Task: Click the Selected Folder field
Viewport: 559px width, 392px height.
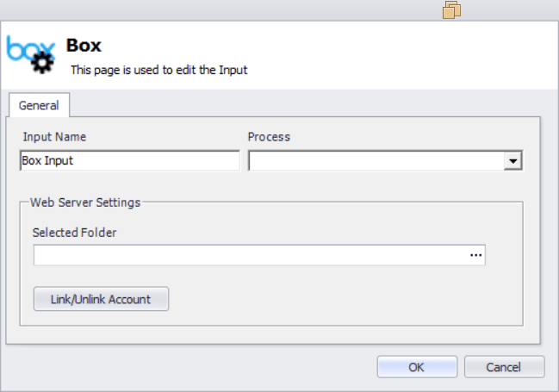Action: pos(259,255)
